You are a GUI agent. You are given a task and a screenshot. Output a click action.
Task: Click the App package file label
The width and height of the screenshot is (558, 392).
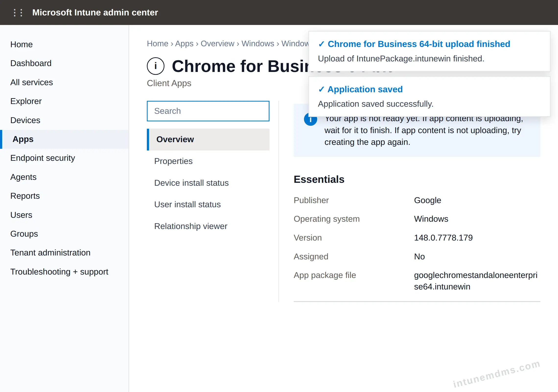(x=325, y=275)
